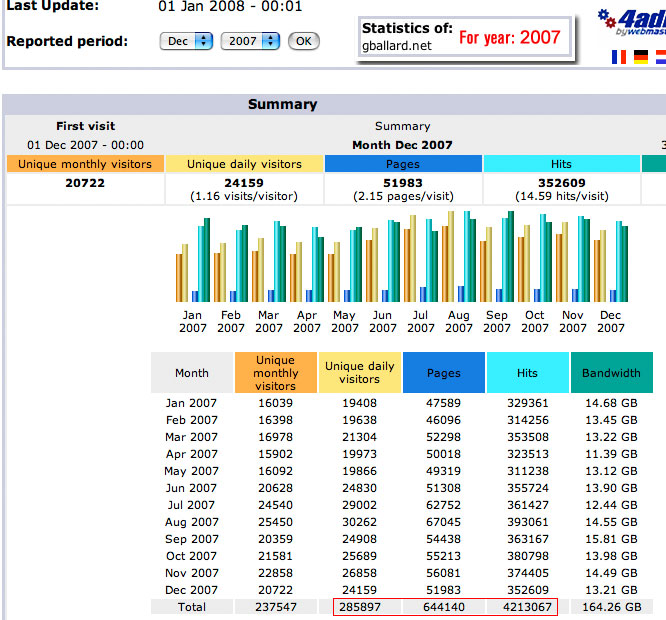Viewport: 666px width, 620px height.
Task: Click total monthly visitors 237547
Action: click(276, 607)
